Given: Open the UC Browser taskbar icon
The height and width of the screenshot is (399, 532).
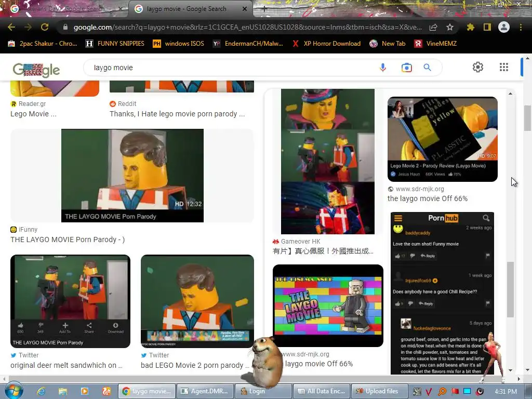Looking at the screenshot, I should tap(106, 391).
